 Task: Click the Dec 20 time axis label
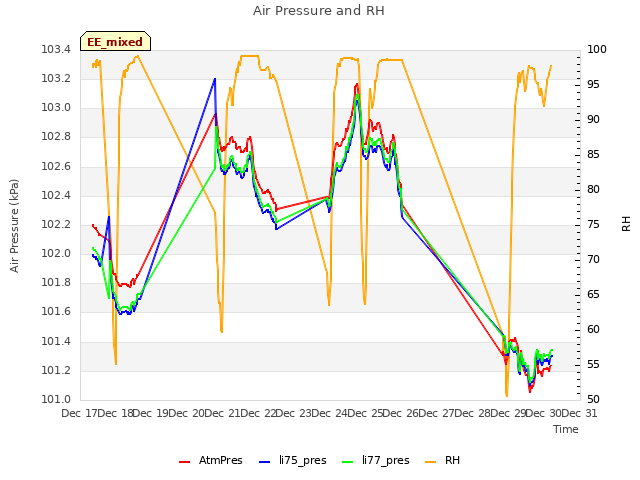pos(187,413)
